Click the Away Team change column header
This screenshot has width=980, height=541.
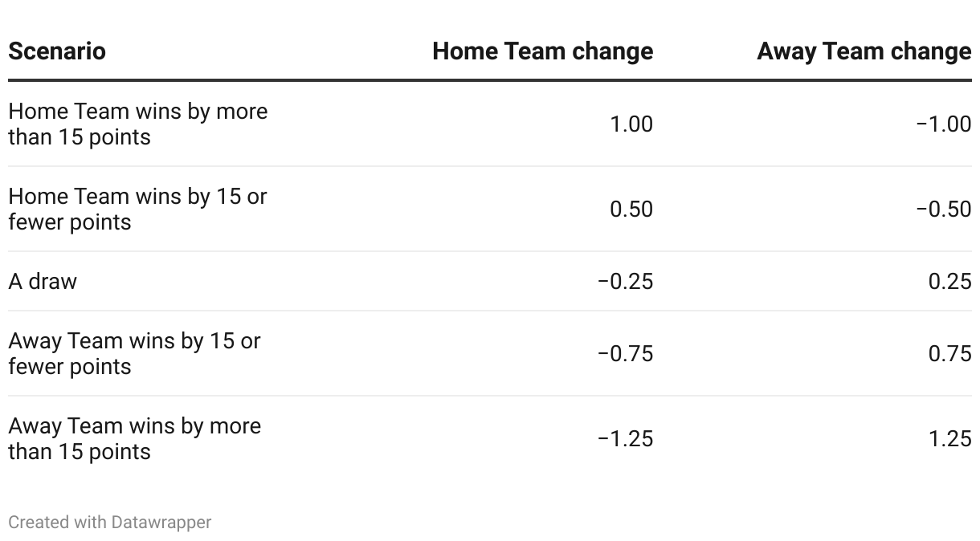click(864, 51)
